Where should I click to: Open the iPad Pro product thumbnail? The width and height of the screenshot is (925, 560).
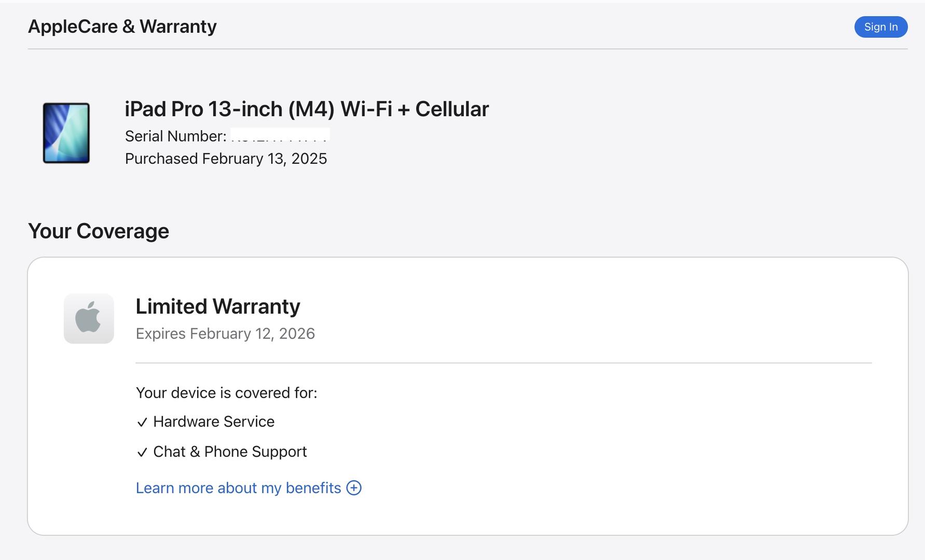[66, 133]
